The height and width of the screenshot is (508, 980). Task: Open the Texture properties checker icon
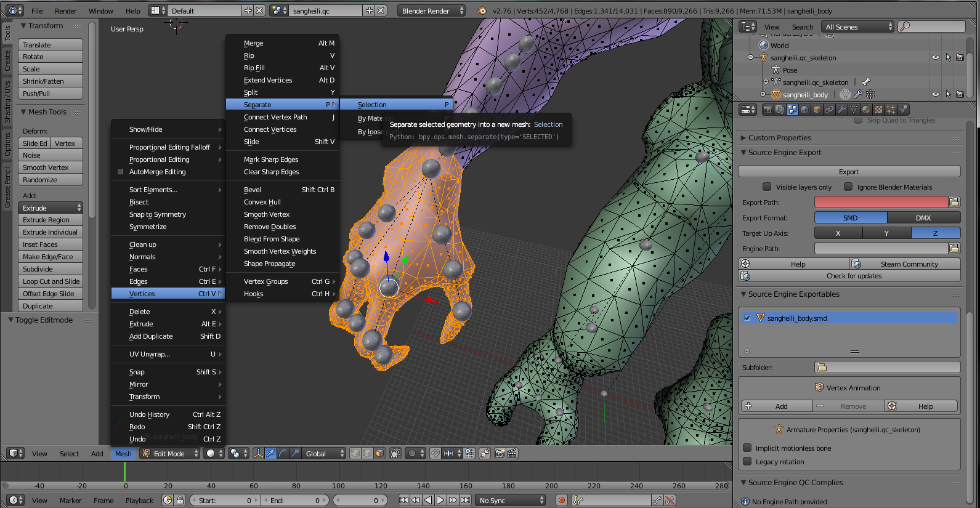878,110
